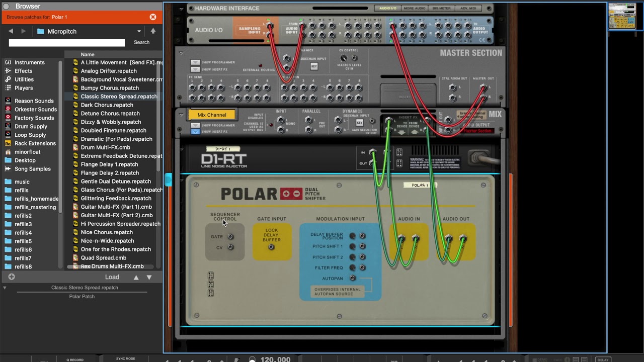Screen dimensions: 644x362
Task: Open the Instruments category icon
Action: 8,62
